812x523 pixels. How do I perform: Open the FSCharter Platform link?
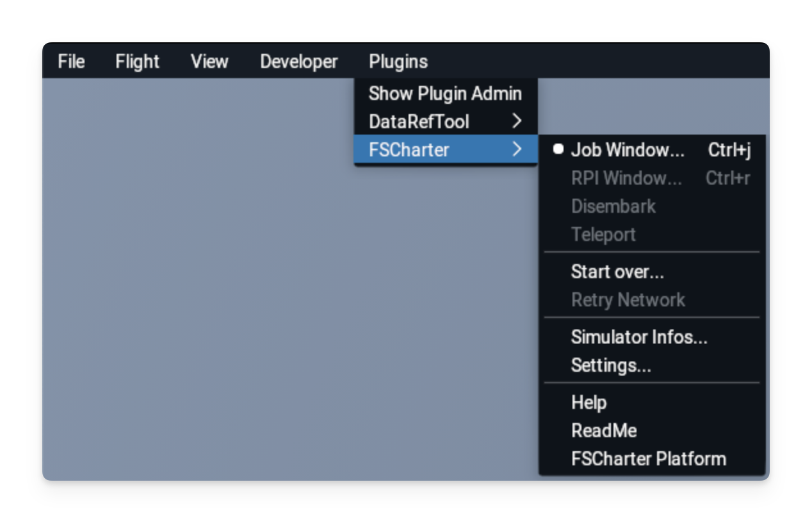click(648, 459)
